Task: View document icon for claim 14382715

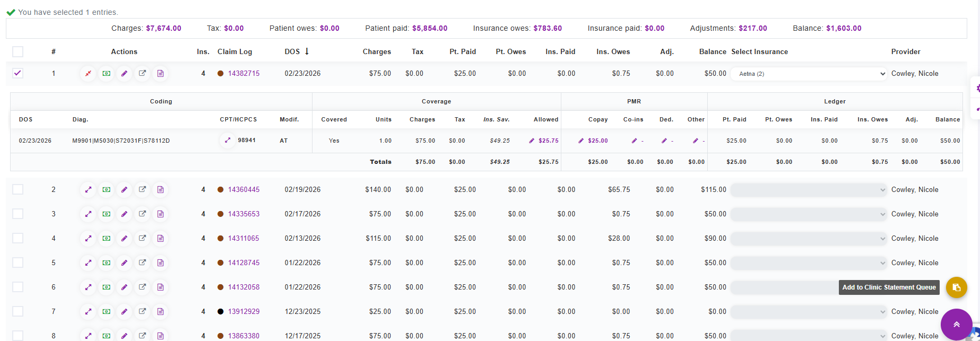Action: coord(160,74)
